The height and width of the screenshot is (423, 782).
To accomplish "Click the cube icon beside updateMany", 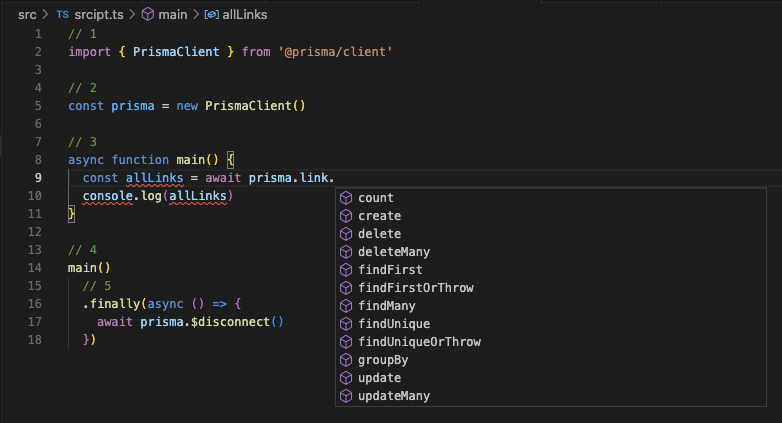I will tap(346, 396).
